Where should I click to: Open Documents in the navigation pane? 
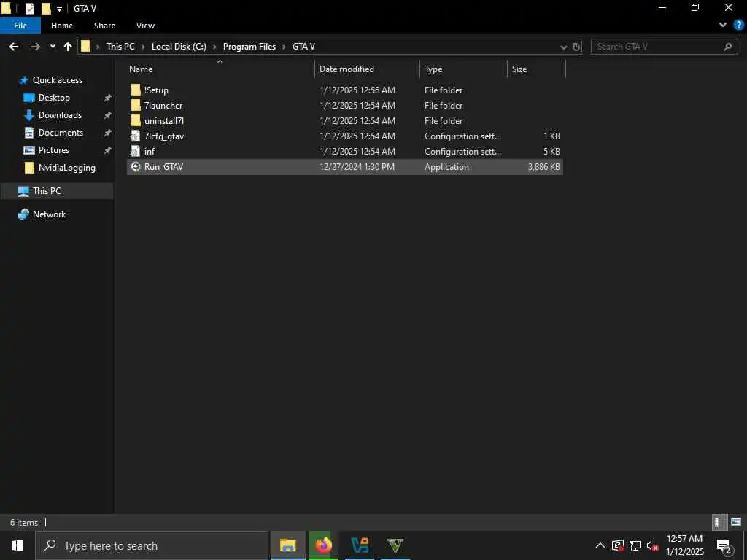click(x=61, y=133)
